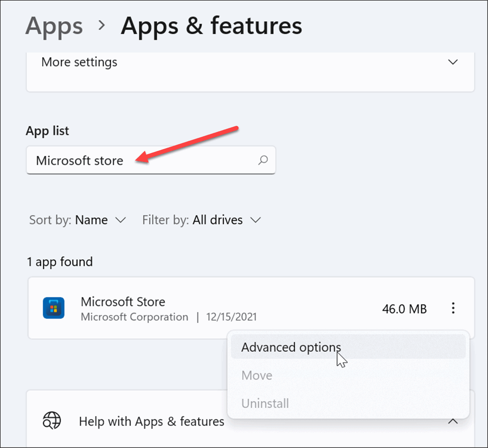The height and width of the screenshot is (448, 488).
Task: Click the 1 app found label
Action: tap(60, 262)
